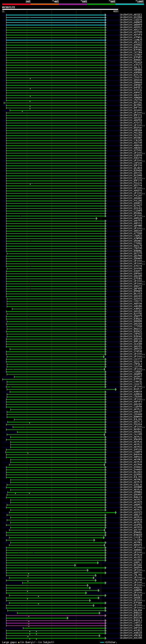
Task: Open hit label UniRef100_A9SIT7
Action: coord(131,30)
